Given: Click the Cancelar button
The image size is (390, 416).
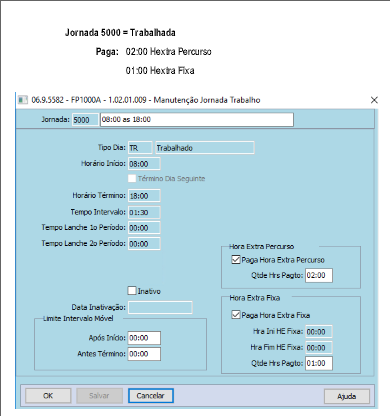Looking at the screenshot, I should (151, 396).
